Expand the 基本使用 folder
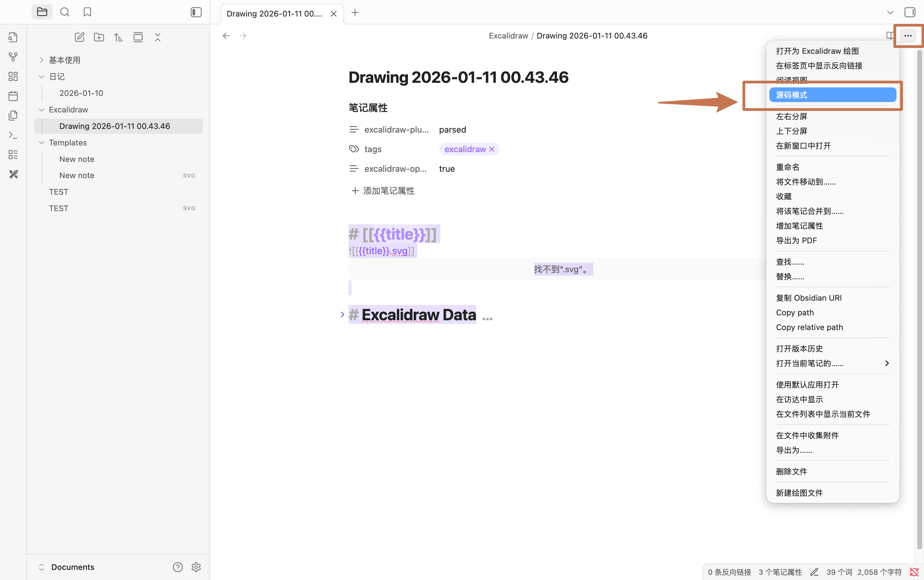 (42, 60)
